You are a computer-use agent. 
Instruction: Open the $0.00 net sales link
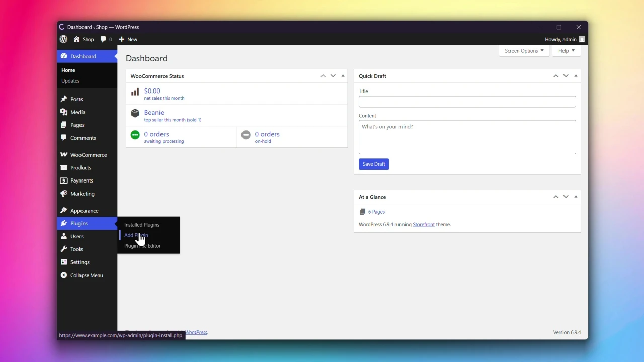point(152,91)
